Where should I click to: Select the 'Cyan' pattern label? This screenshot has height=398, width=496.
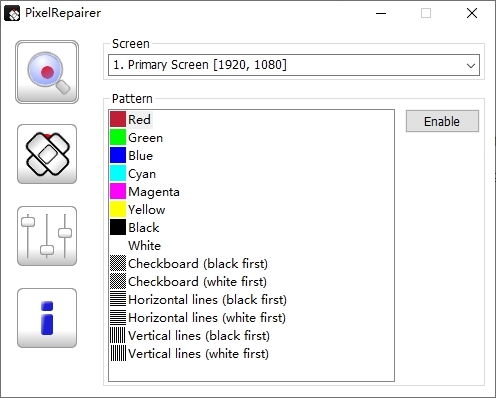click(x=142, y=174)
